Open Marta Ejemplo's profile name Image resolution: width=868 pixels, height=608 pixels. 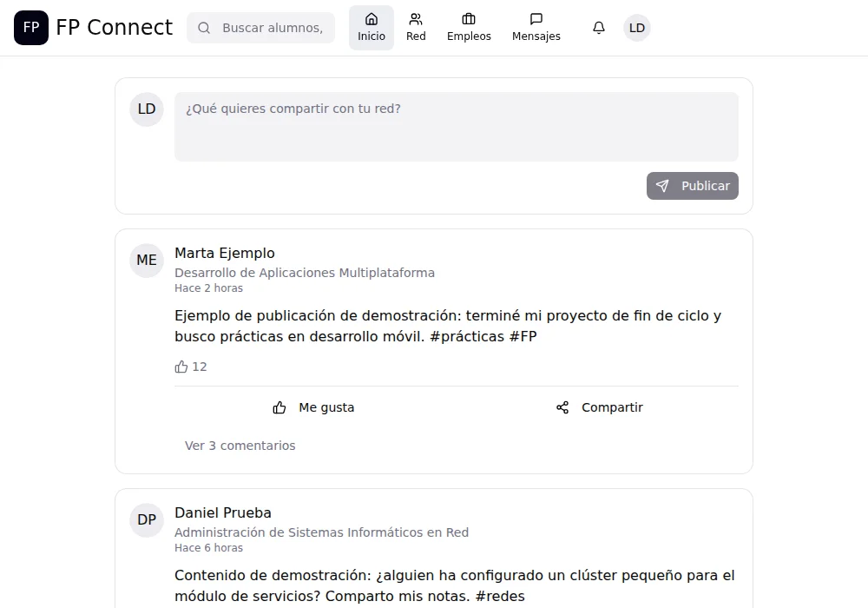click(x=225, y=253)
